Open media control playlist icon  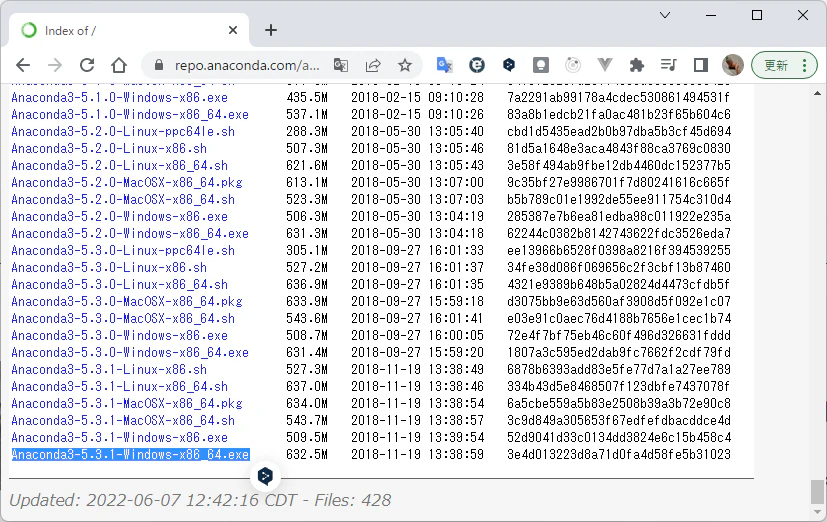tap(669, 65)
